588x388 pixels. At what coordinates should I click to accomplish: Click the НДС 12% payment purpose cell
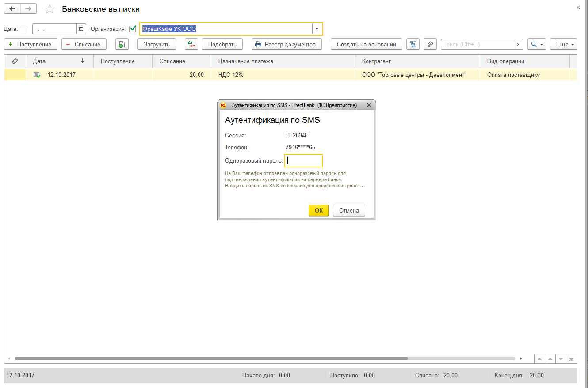tap(283, 75)
